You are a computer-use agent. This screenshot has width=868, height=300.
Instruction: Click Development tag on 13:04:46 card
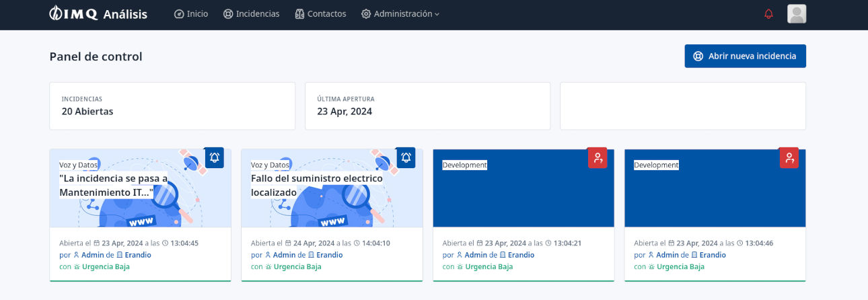[x=656, y=165]
